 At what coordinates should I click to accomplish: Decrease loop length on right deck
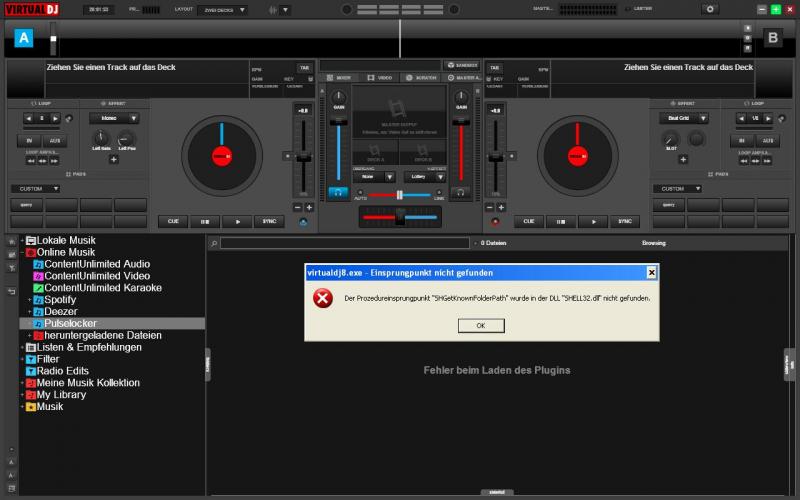(741, 118)
